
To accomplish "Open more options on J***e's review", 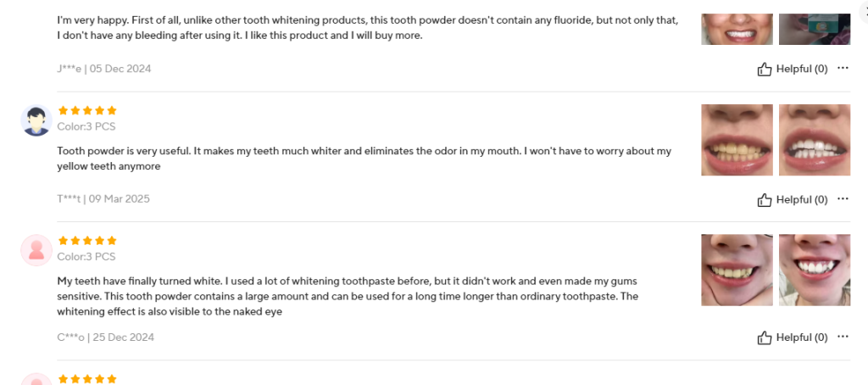I will [843, 69].
